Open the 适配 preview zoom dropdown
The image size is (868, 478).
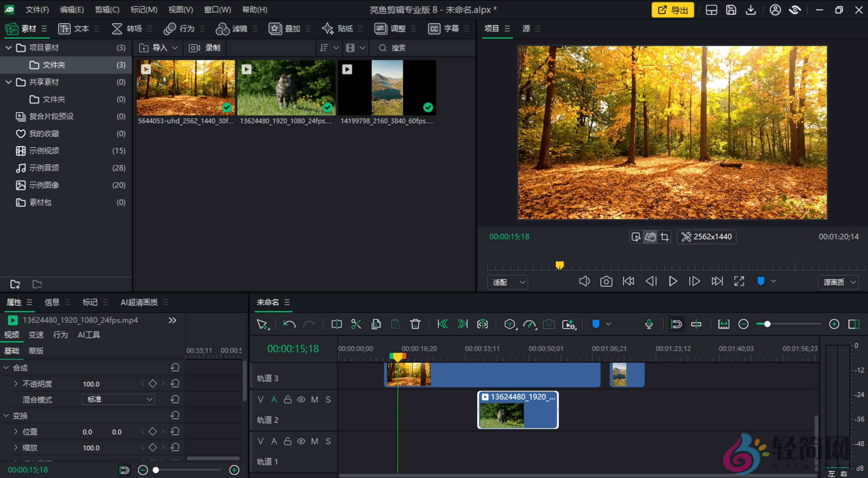click(x=507, y=282)
